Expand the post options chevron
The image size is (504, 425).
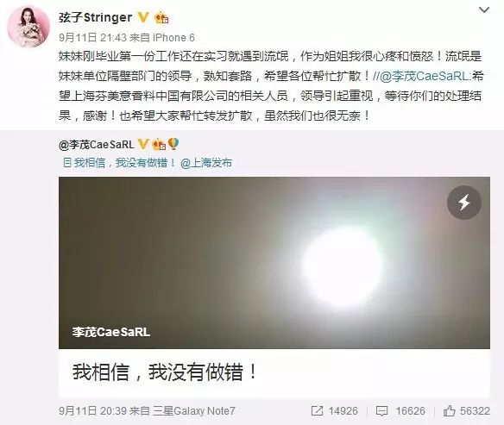coord(484,10)
